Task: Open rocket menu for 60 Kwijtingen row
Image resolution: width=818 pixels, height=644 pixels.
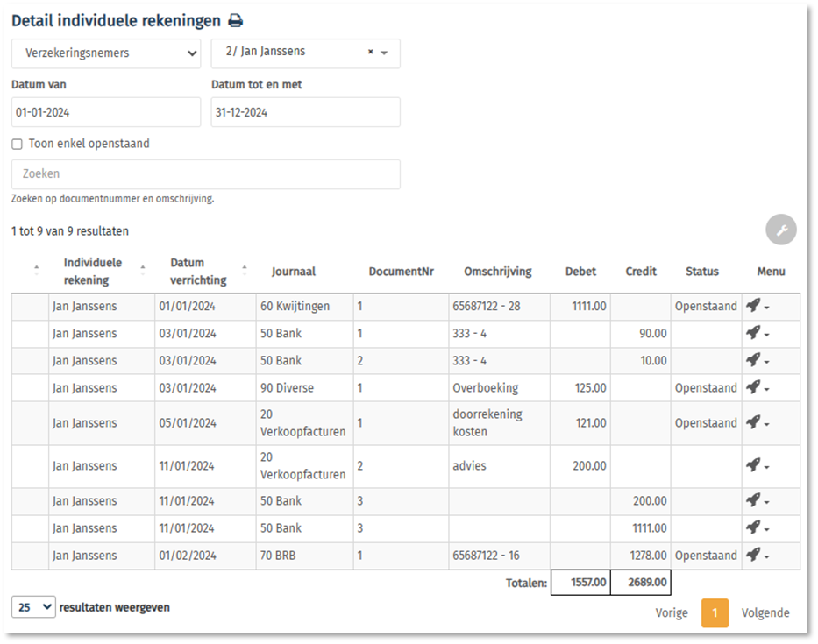Action: [757, 306]
